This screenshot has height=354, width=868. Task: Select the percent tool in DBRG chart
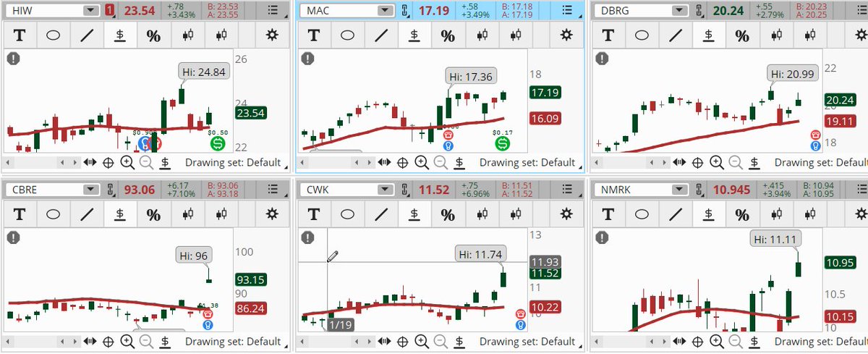pyautogui.click(x=742, y=35)
